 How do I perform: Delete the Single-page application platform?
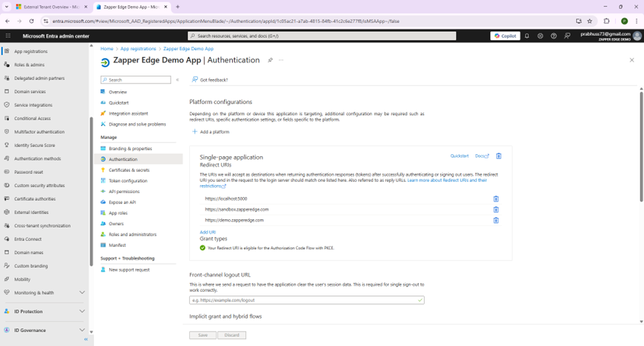(499, 156)
